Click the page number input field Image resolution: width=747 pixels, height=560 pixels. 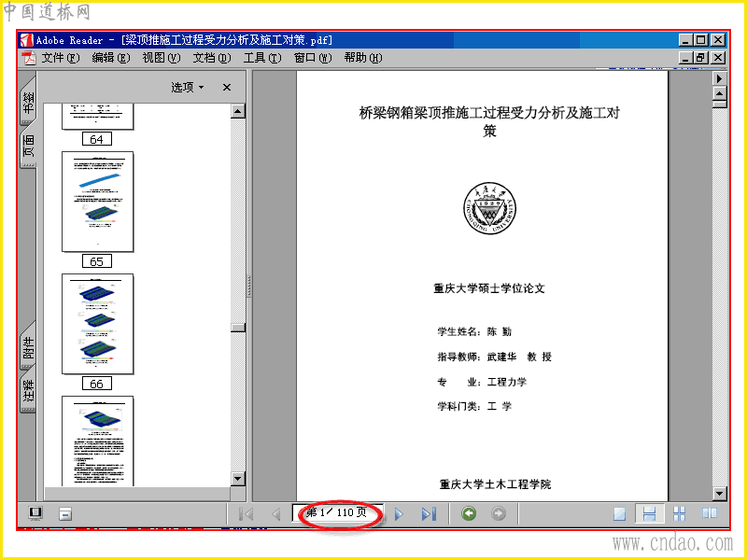click(338, 512)
